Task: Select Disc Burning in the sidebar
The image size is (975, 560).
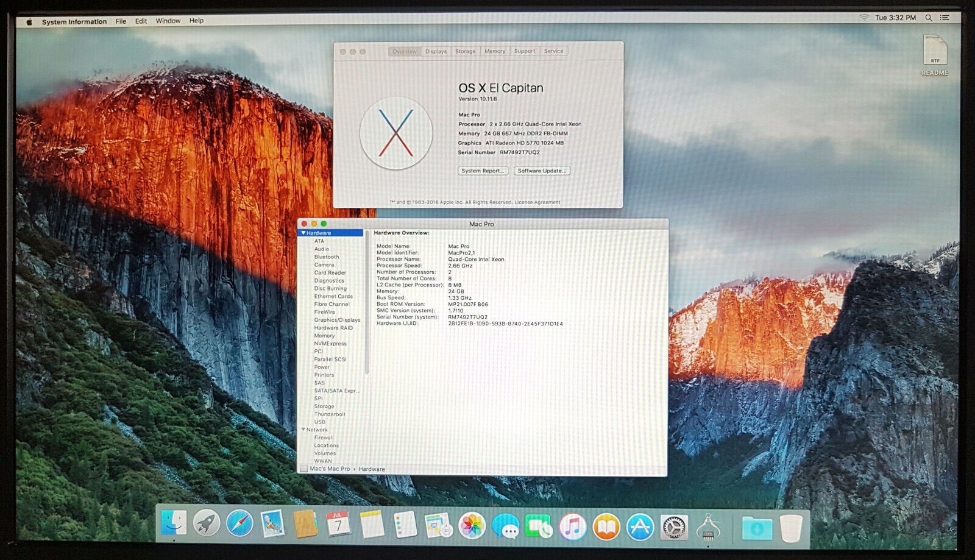Action: click(x=330, y=289)
